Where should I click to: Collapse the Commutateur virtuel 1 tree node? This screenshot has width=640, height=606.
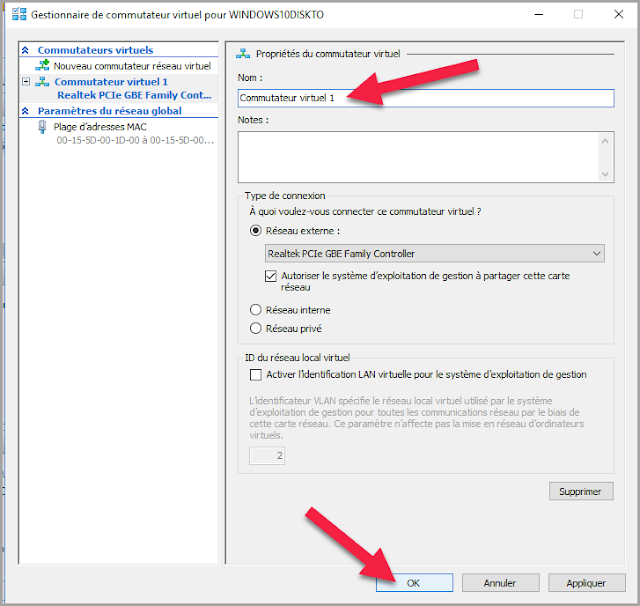26,82
